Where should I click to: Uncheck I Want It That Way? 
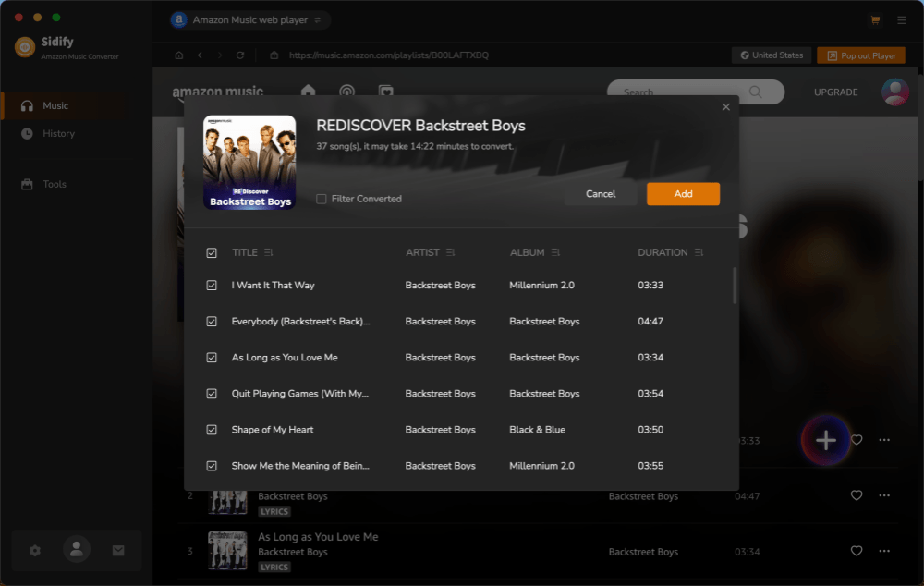212,286
